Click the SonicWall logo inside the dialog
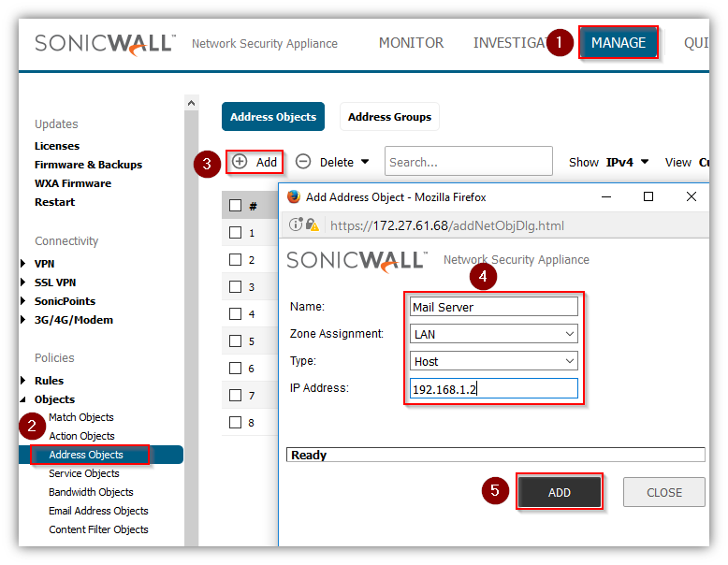 pyautogui.click(x=357, y=261)
